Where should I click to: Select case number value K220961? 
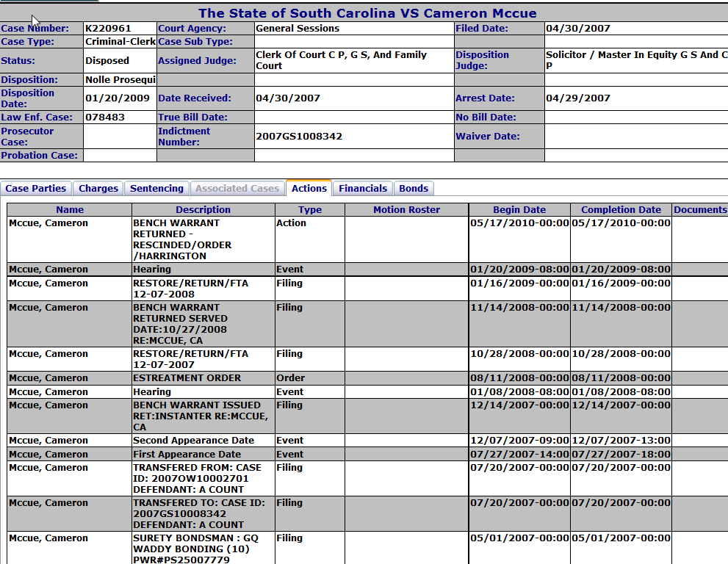pyautogui.click(x=108, y=29)
